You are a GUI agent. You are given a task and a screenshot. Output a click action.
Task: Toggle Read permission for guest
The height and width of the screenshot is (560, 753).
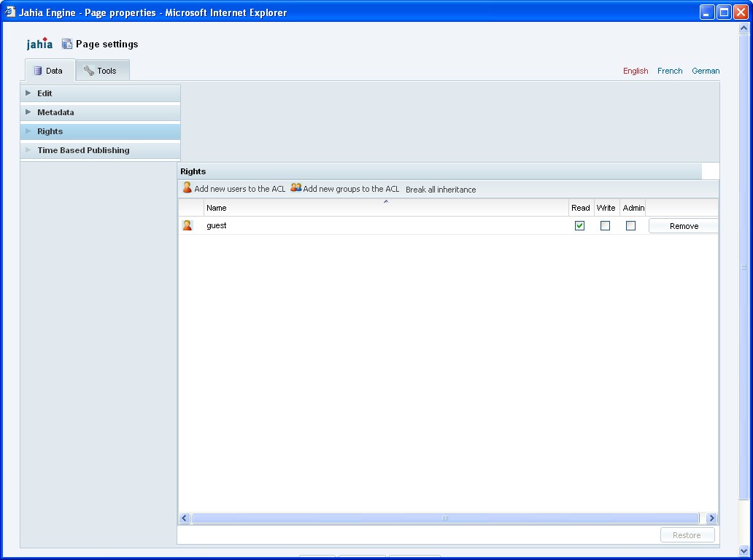pyautogui.click(x=579, y=225)
